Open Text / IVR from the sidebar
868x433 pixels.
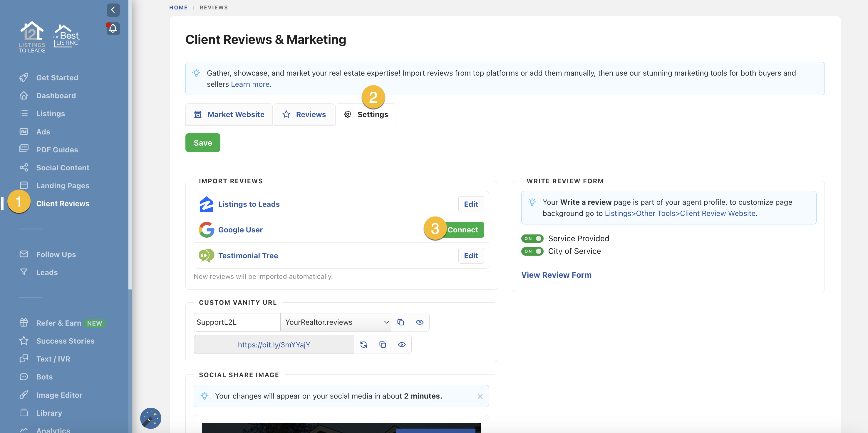tap(53, 359)
